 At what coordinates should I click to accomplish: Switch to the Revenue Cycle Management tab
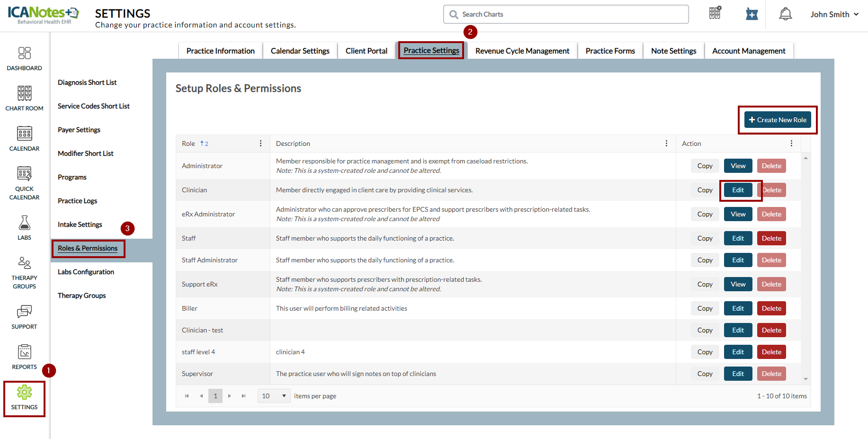pyautogui.click(x=522, y=51)
